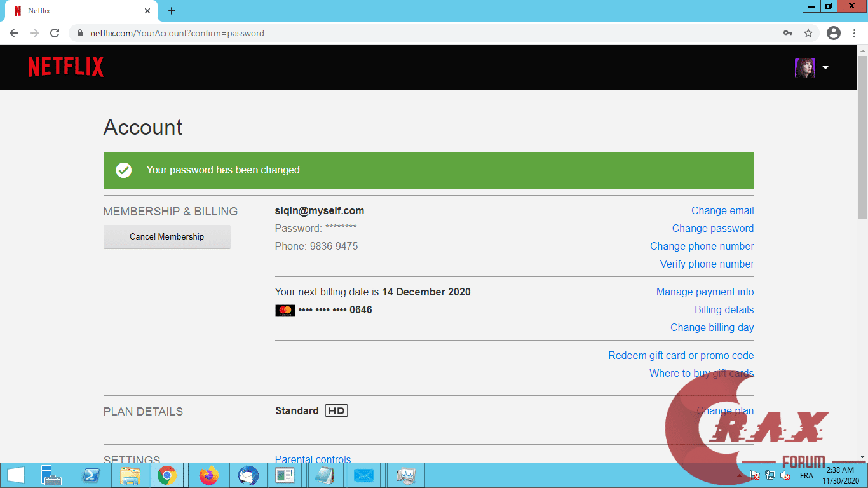Viewport: 868px width, 488px height.
Task: Click the Cancel Membership button
Action: [x=167, y=236]
